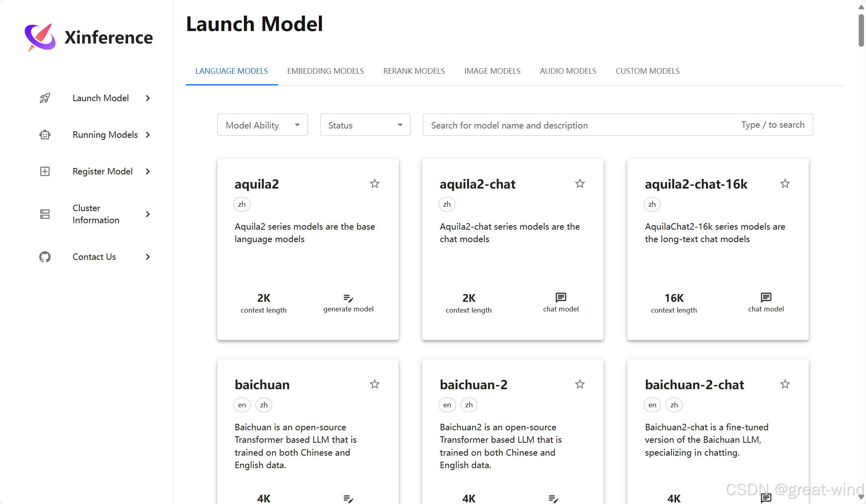Viewport: 866px width, 504px height.
Task: Click the zh language tag on aquila2-chat
Action: tap(447, 204)
